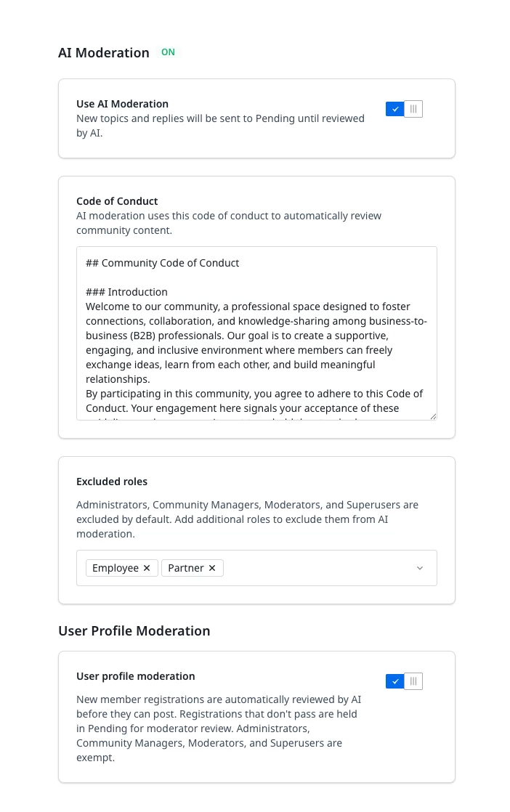Click the empty Excluded roles field area
The width and height of the screenshot is (510, 812).
pyautogui.click(x=318, y=568)
